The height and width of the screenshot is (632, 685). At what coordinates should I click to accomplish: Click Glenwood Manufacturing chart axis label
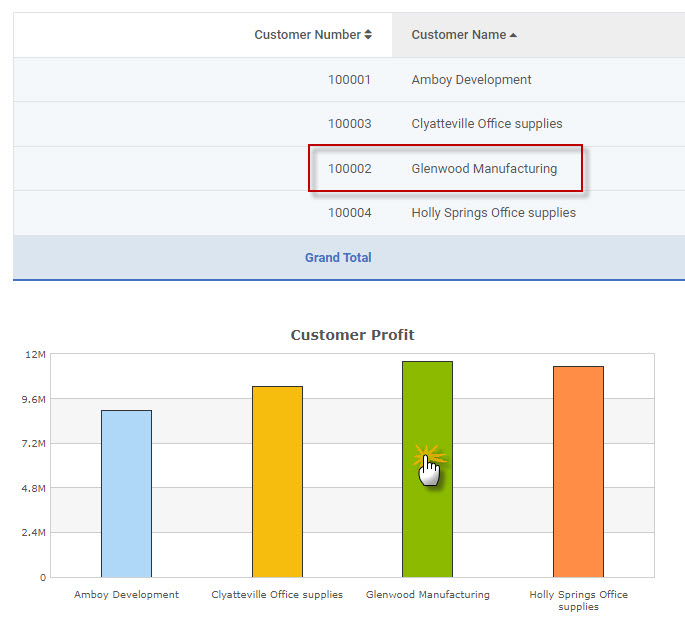[x=427, y=594]
